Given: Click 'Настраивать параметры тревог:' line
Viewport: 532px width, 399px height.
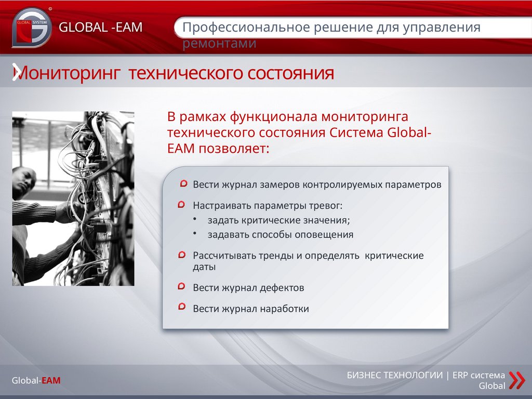Looking at the screenshot, I should [268, 206].
